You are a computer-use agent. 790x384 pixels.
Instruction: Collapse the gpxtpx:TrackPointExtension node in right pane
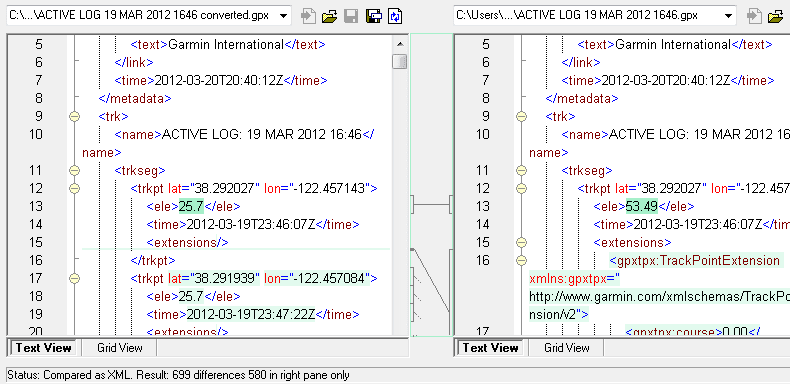click(521, 261)
